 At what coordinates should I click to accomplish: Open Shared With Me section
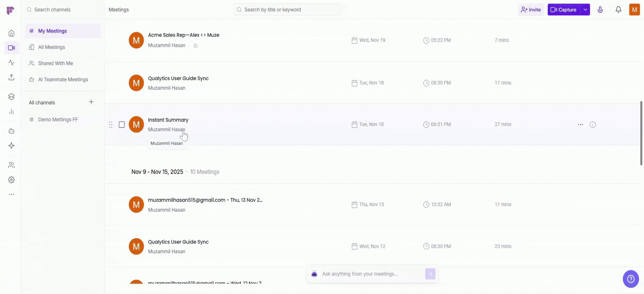55,63
